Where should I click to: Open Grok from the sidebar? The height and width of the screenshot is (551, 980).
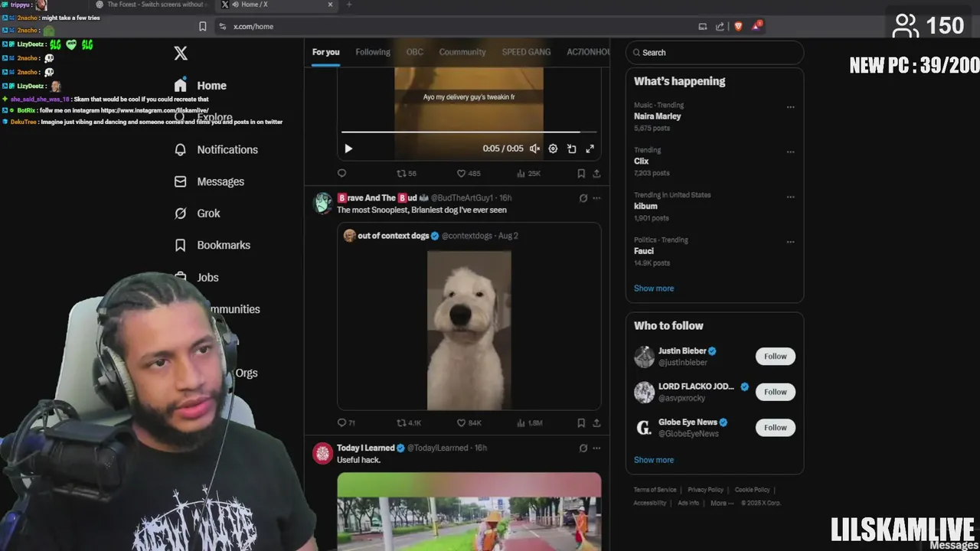[198, 214]
